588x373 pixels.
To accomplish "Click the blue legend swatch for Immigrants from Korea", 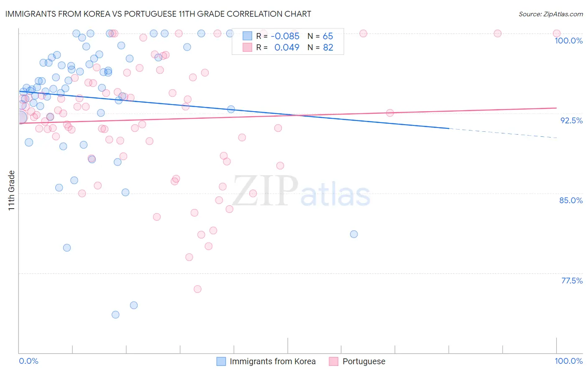I will (221, 361).
